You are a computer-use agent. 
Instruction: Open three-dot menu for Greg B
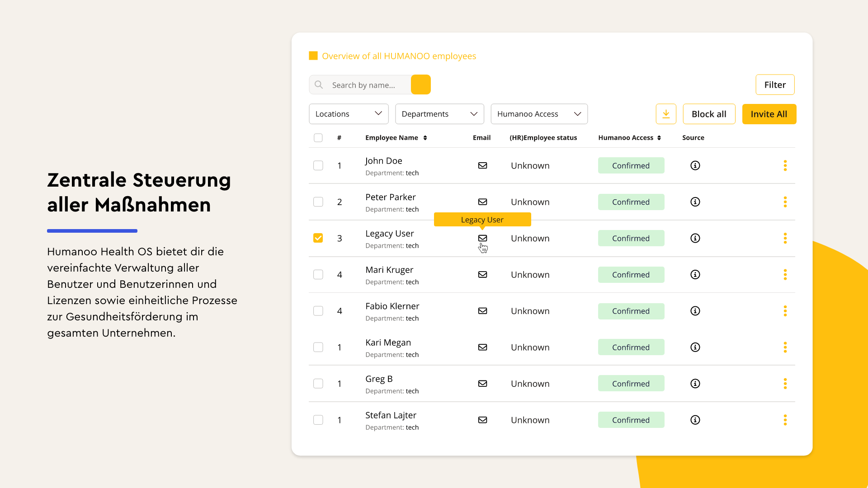coord(785,384)
